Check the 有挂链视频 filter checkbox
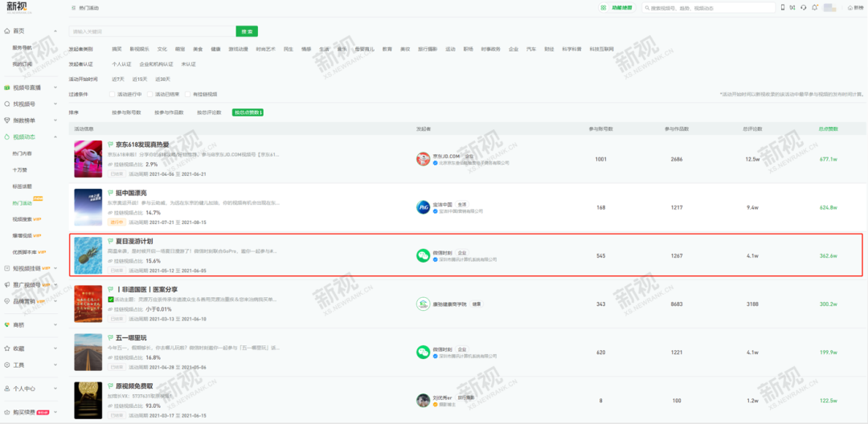This screenshot has height=424, width=868. coord(187,95)
